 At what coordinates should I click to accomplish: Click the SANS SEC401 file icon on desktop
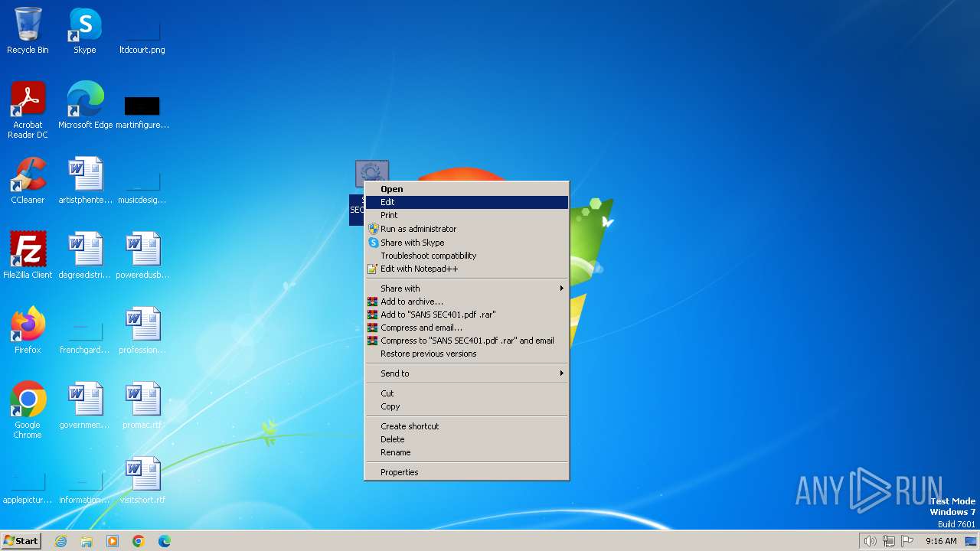click(372, 174)
